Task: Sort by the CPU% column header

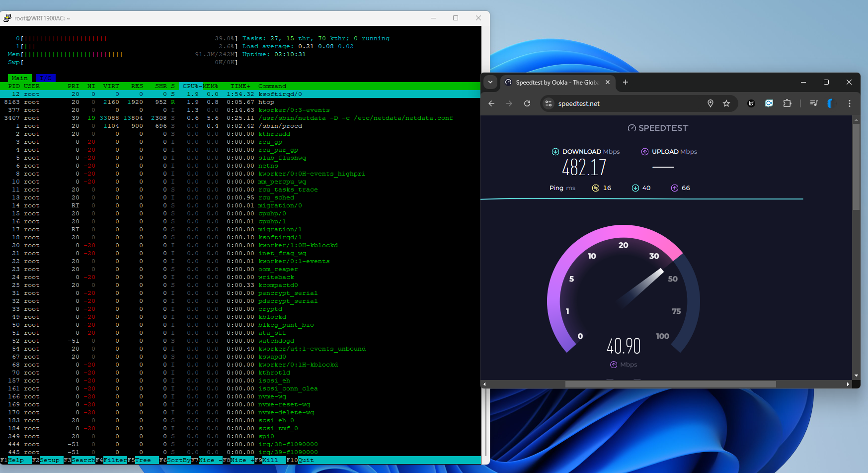Action: (x=191, y=86)
